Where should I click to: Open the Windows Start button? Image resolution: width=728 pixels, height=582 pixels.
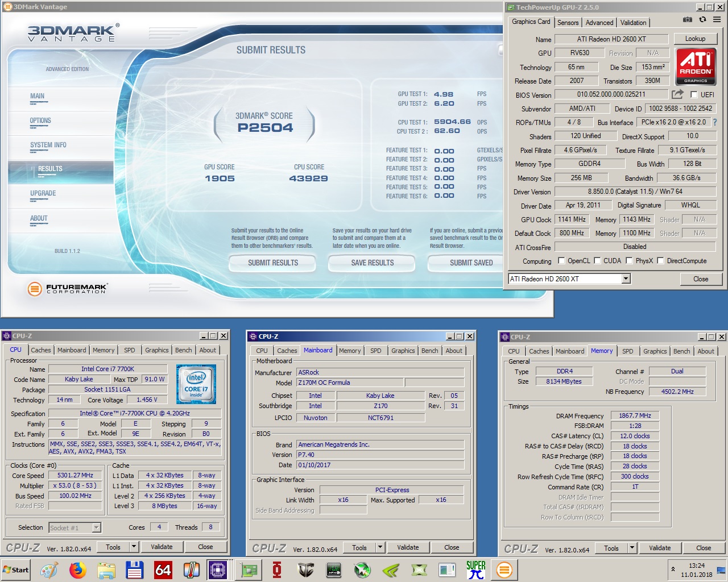[x=16, y=570]
